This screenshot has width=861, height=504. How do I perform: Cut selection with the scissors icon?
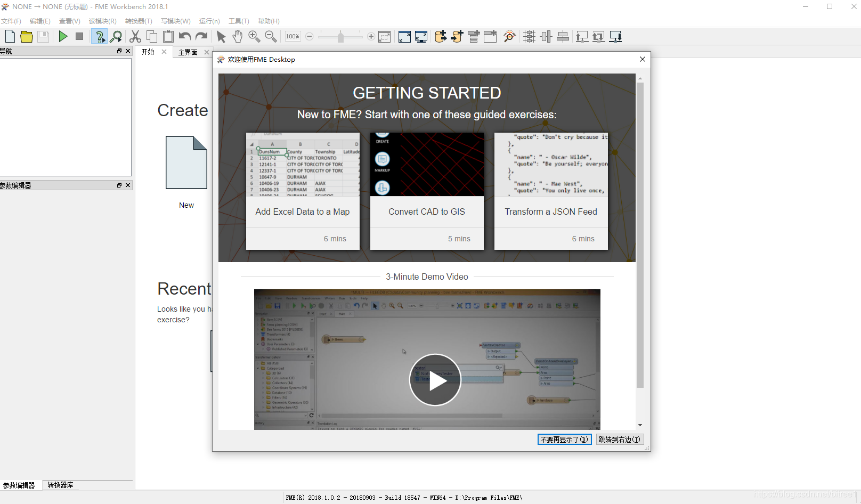click(135, 36)
